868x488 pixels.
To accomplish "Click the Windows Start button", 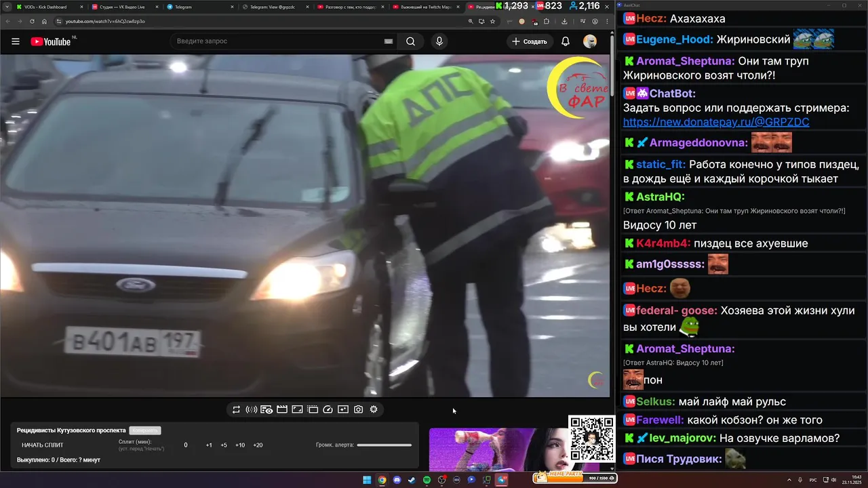I will [x=367, y=480].
